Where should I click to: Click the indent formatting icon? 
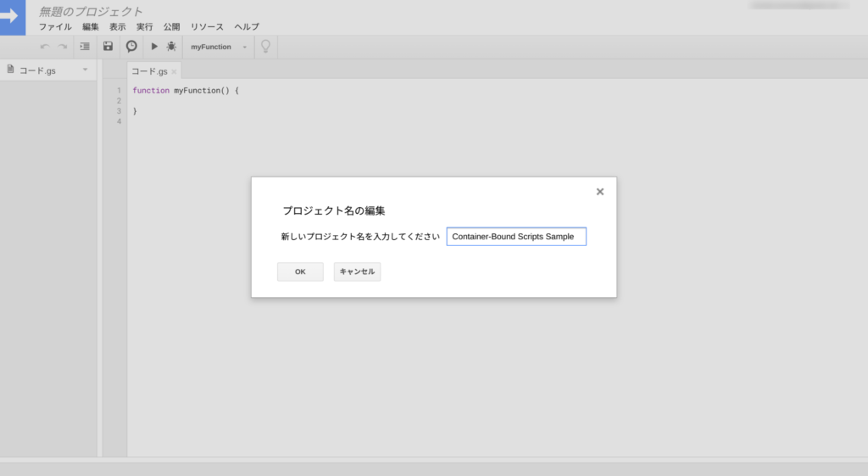(85, 47)
